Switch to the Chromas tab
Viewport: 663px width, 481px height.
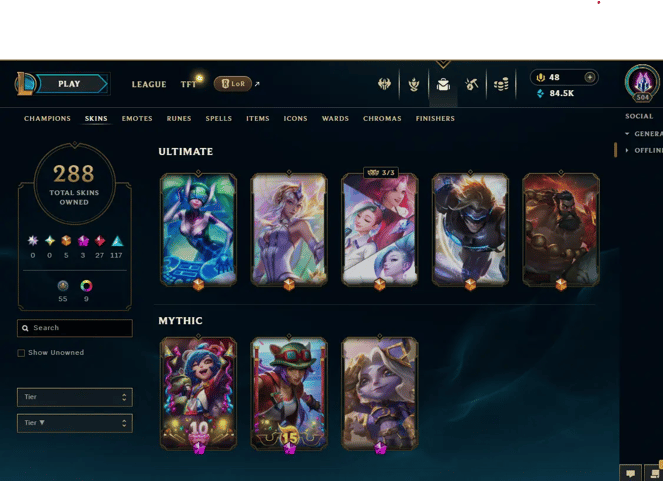click(x=382, y=119)
